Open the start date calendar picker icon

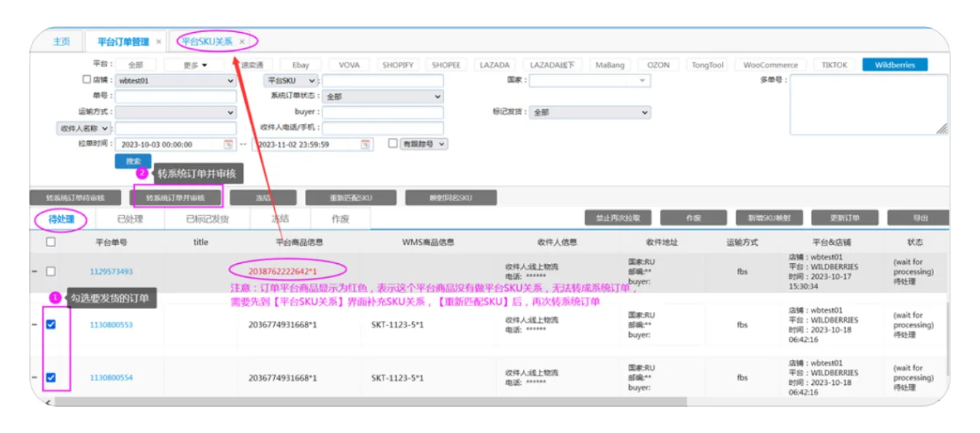tap(228, 144)
